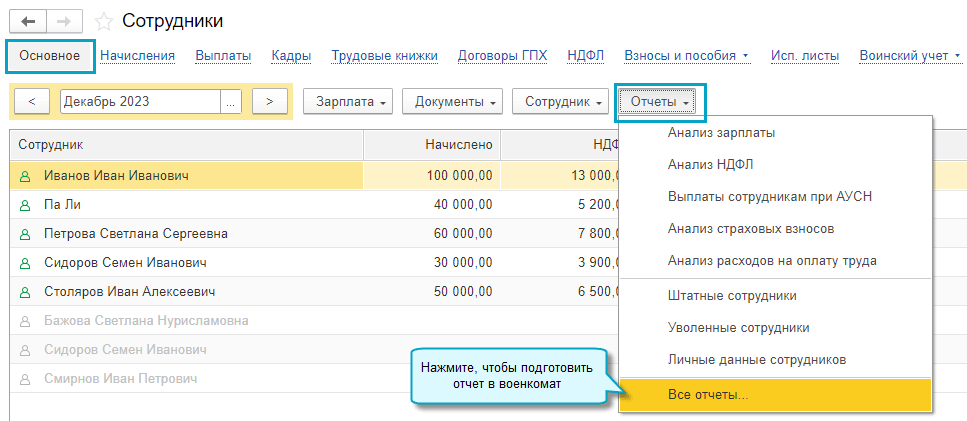Screen dimensions: 967x421
Task: Click the Воинский учет link
Action: 908,56
